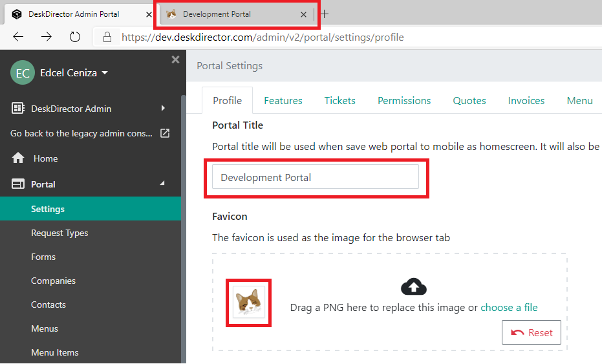Image resolution: width=602 pixels, height=364 pixels.
Task: Open Forms in sidebar
Action: [x=43, y=257]
